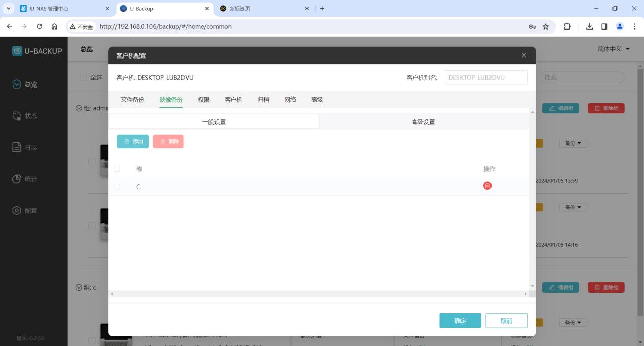Screen dimensions: 644x346
Task: Switch to the 文件备份 tab
Action: click(132, 100)
